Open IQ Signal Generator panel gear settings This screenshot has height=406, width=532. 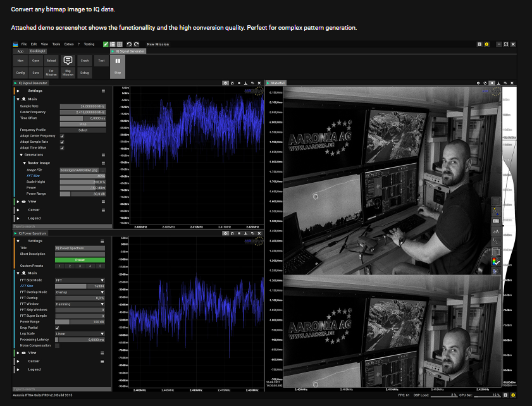pyautogui.click(x=225, y=83)
